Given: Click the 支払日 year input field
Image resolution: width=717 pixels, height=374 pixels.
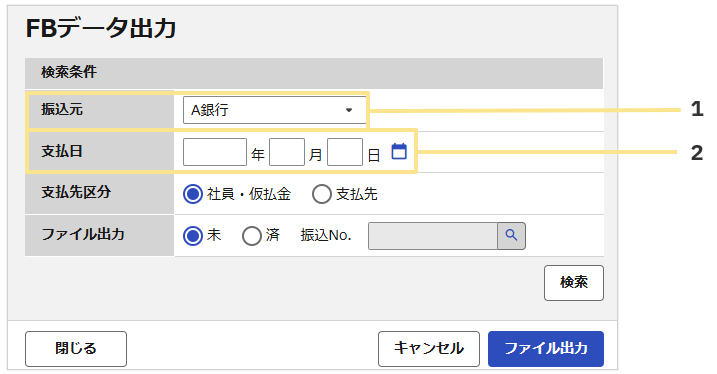Looking at the screenshot, I should click(214, 152).
